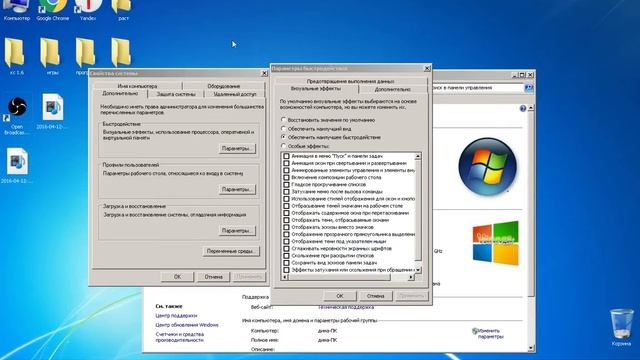The image size is (640, 360).
Task: Click Параметры in the Быстродействие group
Action: pos(237,149)
